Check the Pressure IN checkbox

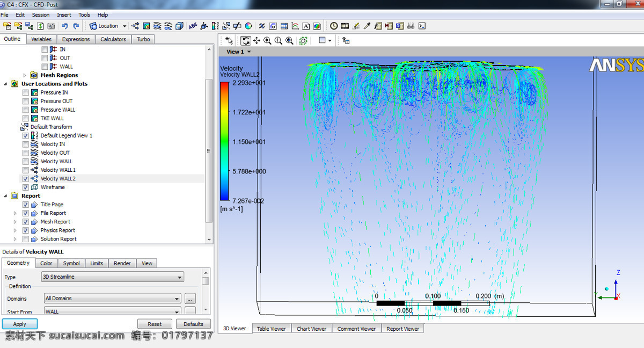(26, 92)
